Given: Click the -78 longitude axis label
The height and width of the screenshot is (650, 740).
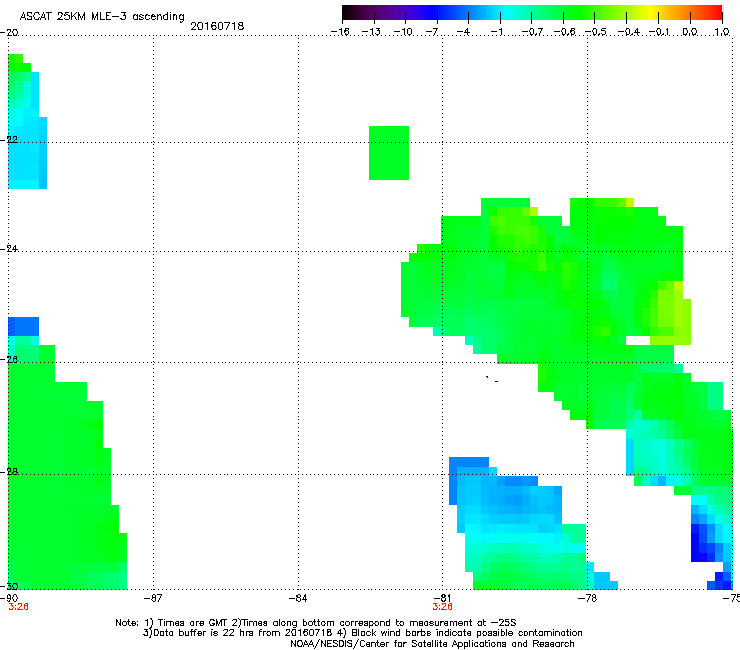Looking at the screenshot, I should tap(588, 598).
